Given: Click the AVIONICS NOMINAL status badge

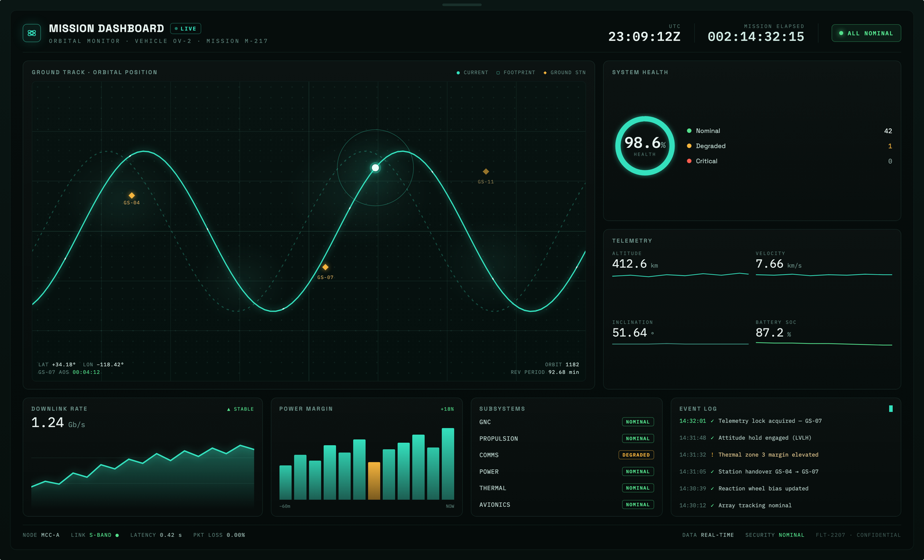Looking at the screenshot, I should tap(638, 505).
